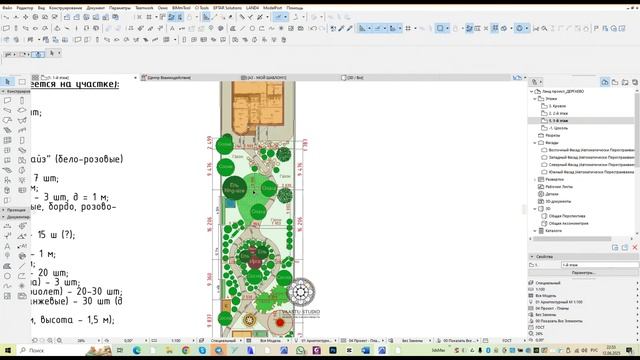640x360 pixels.
Task: Select the Label tool (A1) in toolbox
Action: pos(22,246)
